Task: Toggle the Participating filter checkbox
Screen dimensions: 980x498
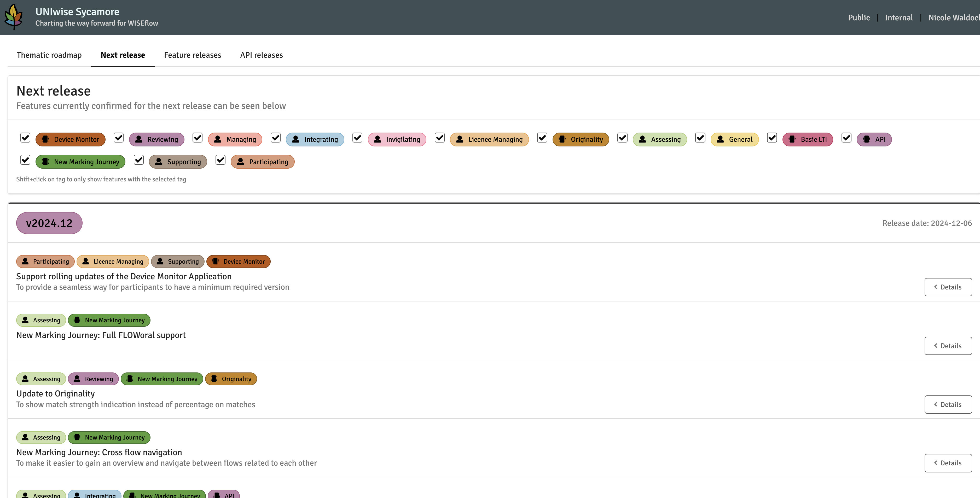Action: point(221,160)
